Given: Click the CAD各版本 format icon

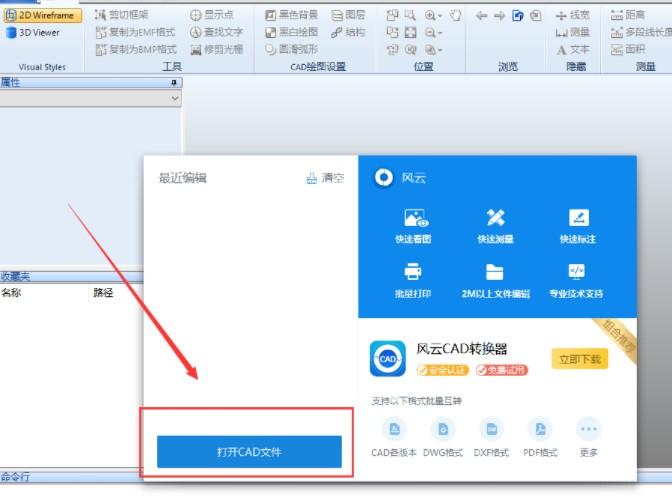Looking at the screenshot, I should (394, 429).
